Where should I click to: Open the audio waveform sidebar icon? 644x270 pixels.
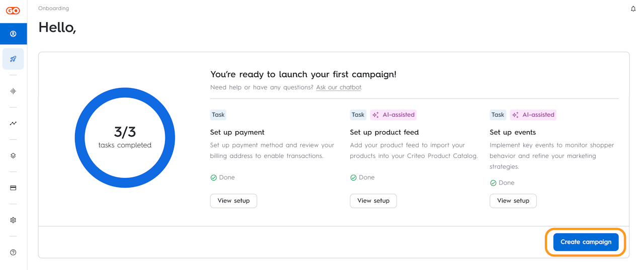click(x=13, y=91)
